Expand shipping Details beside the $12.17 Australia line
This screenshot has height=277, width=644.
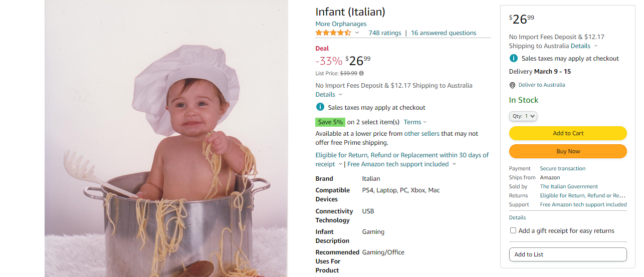(x=584, y=46)
